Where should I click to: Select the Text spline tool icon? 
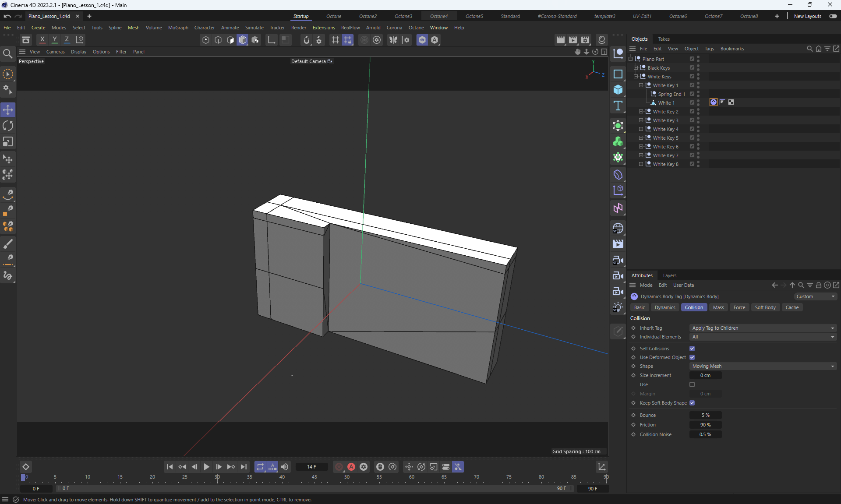(x=618, y=106)
